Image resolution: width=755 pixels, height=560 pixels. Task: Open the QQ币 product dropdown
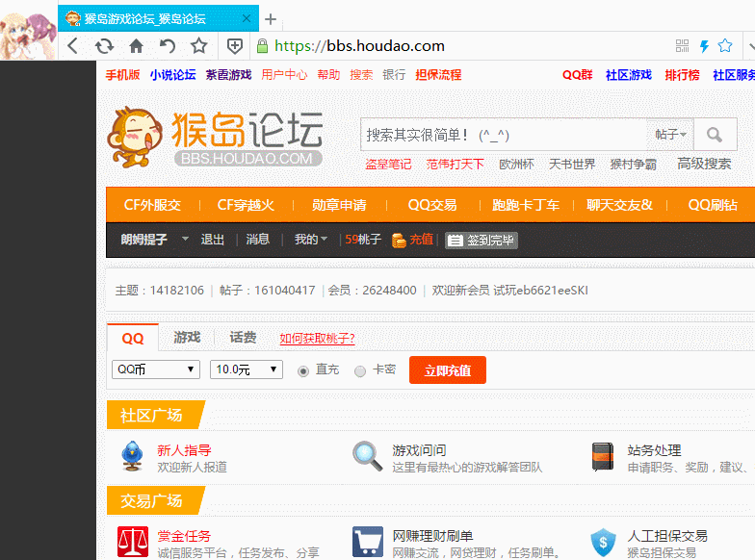tap(156, 369)
